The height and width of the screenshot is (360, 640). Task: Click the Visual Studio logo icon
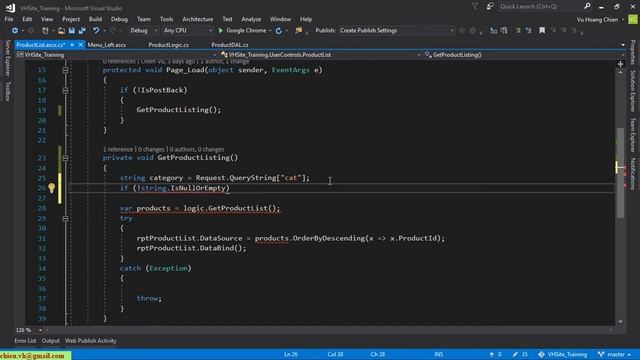tap(10, 8)
